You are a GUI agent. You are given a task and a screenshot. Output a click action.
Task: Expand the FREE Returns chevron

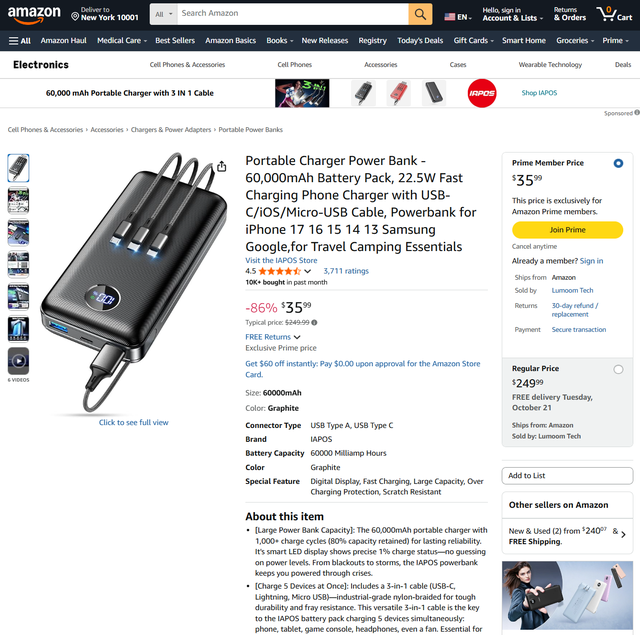click(297, 337)
